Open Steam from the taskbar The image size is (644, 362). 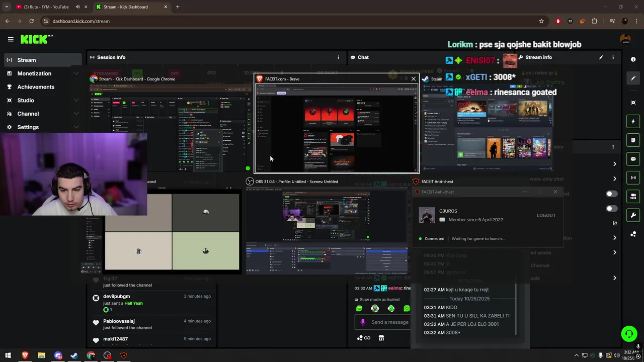point(74,355)
